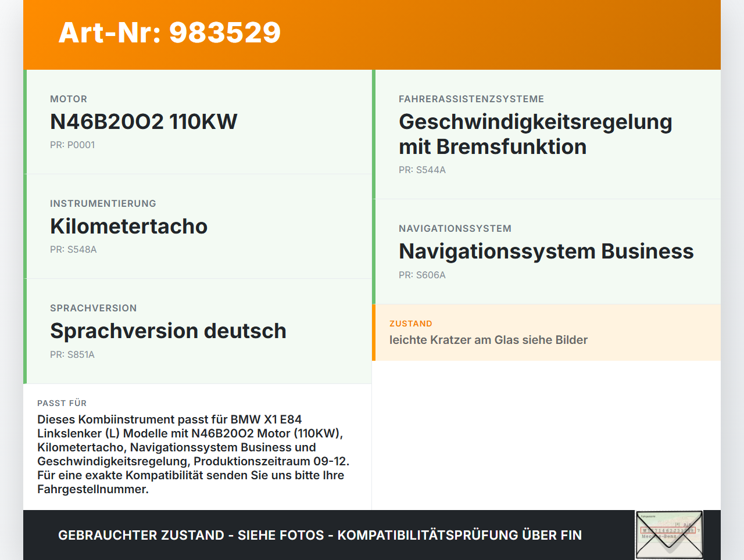
Task: Click the green edge of the FAHRERASSISTENZSYSTEME card
Action: click(374, 134)
